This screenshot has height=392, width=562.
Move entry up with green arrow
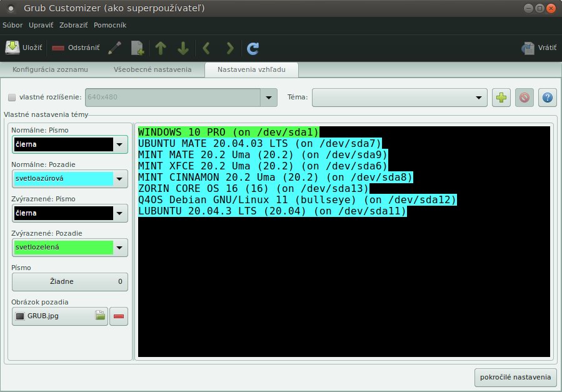pyautogui.click(x=161, y=48)
